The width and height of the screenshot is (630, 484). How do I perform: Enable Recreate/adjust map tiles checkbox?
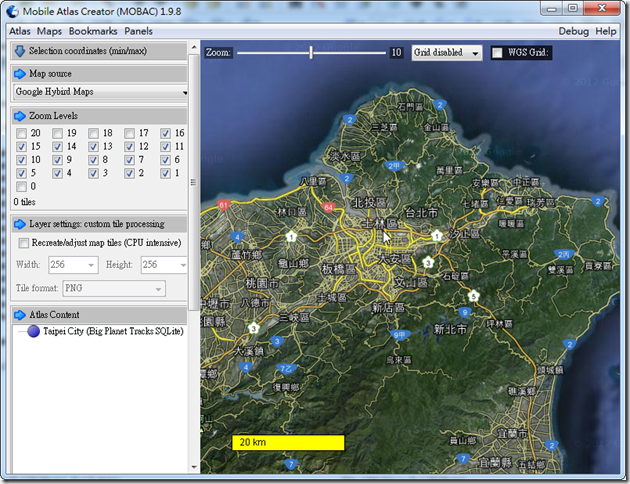tap(24, 243)
